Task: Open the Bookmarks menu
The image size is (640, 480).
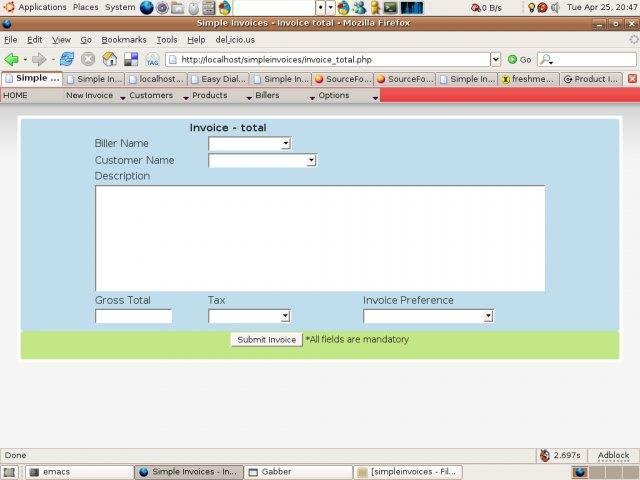Action: [x=124, y=40]
